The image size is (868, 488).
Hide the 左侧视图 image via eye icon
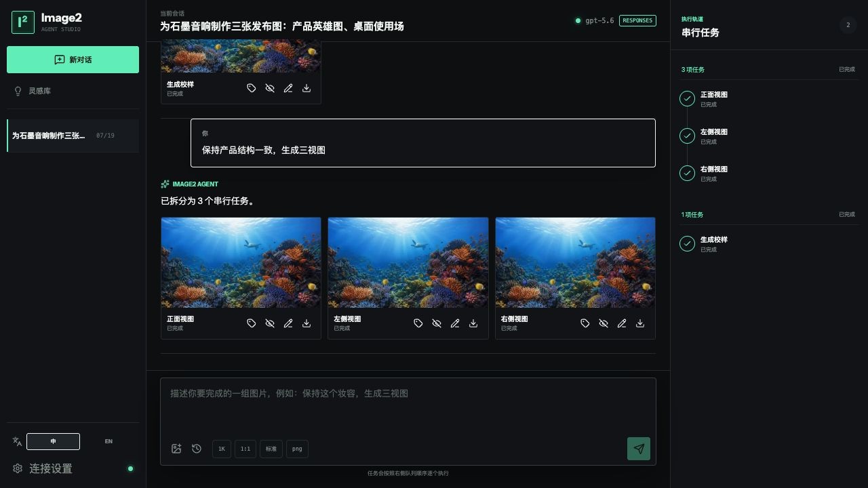(437, 323)
